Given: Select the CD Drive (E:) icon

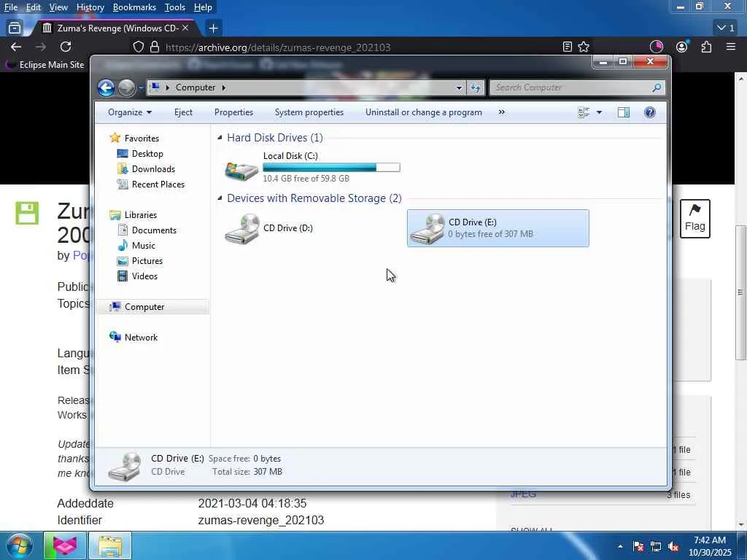Looking at the screenshot, I should coord(427,229).
